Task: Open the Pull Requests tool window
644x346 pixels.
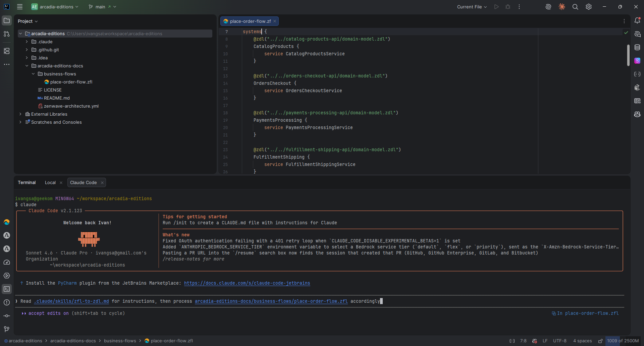Action: pos(7,34)
